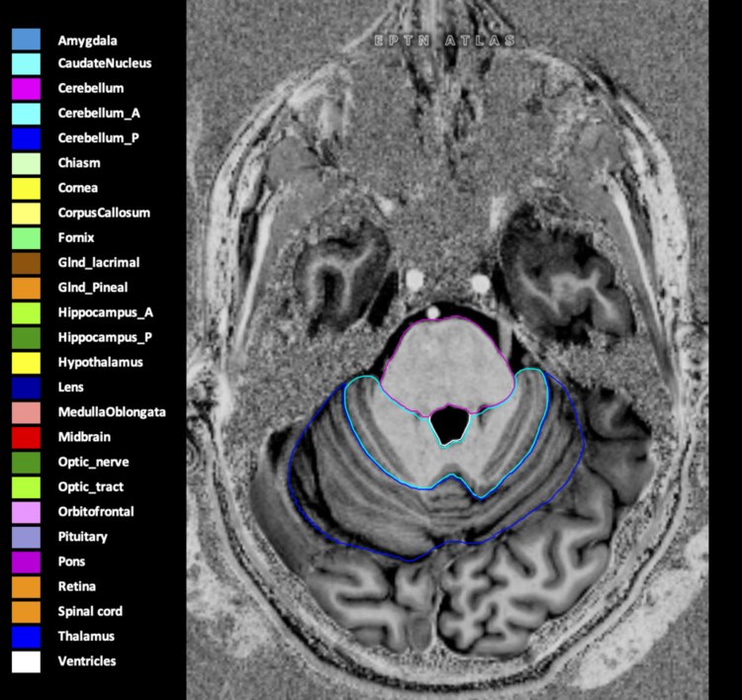Click the Pons legend label

click(71, 562)
